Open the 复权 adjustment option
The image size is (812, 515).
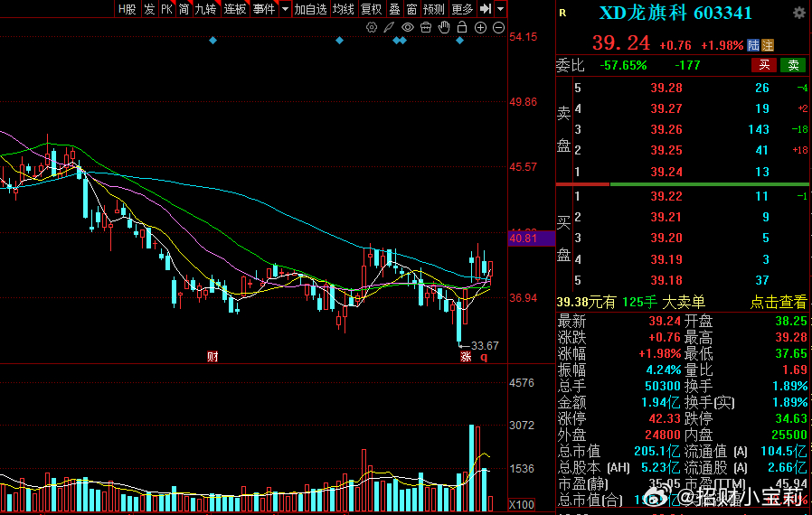point(371,9)
